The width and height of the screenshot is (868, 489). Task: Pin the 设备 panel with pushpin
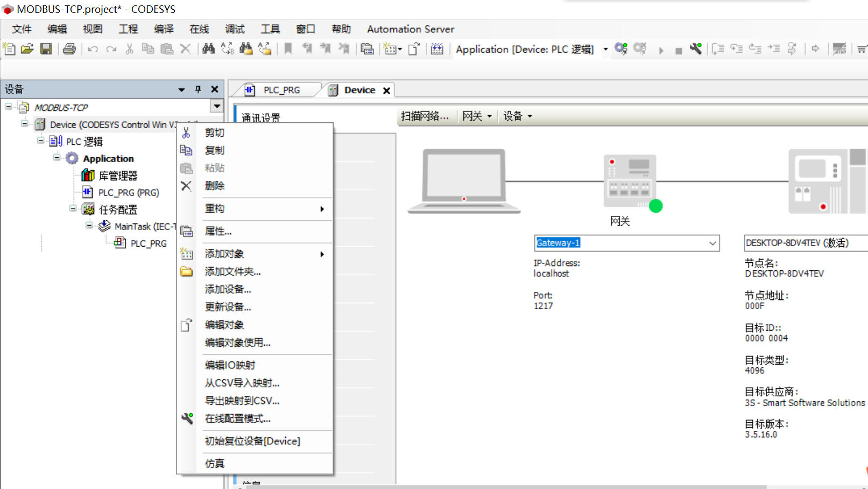[198, 89]
